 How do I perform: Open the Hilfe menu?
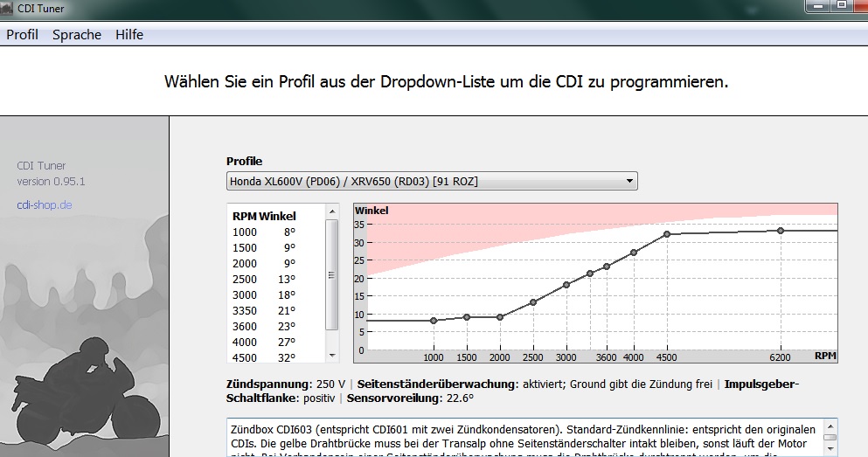coord(128,35)
